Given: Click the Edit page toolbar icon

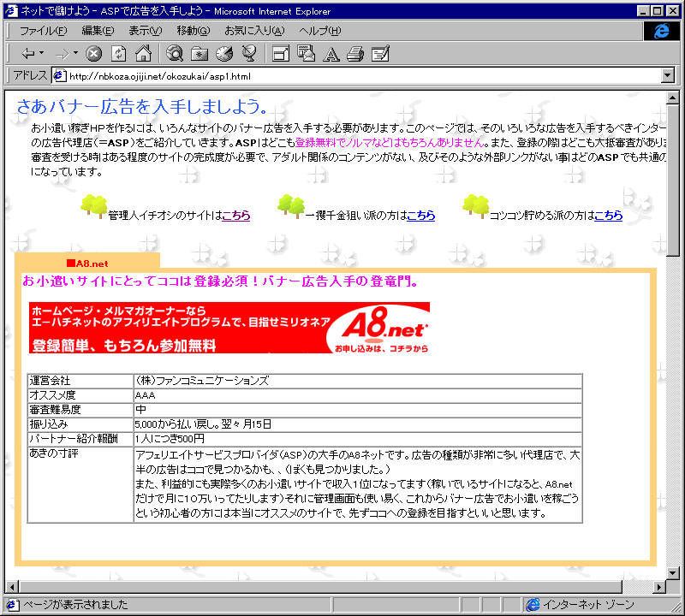Looking at the screenshot, I should tap(380, 54).
